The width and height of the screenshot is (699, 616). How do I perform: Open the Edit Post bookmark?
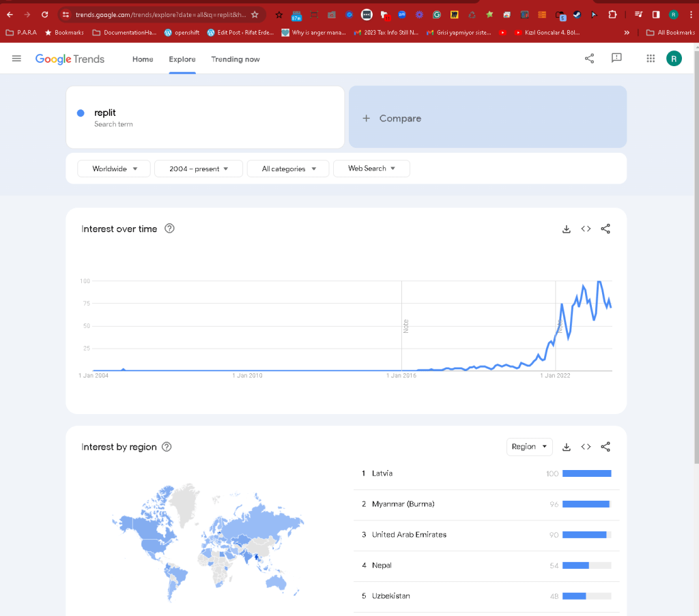(x=241, y=33)
